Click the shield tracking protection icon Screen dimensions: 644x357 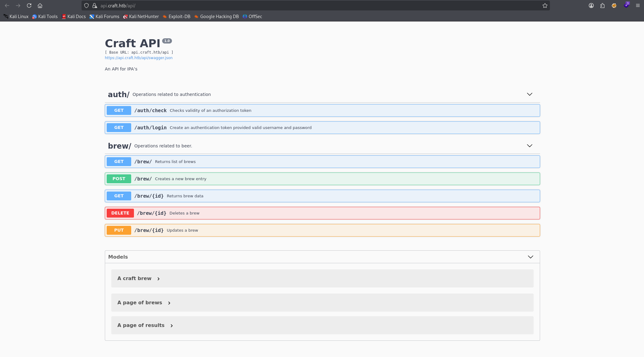[86, 6]
